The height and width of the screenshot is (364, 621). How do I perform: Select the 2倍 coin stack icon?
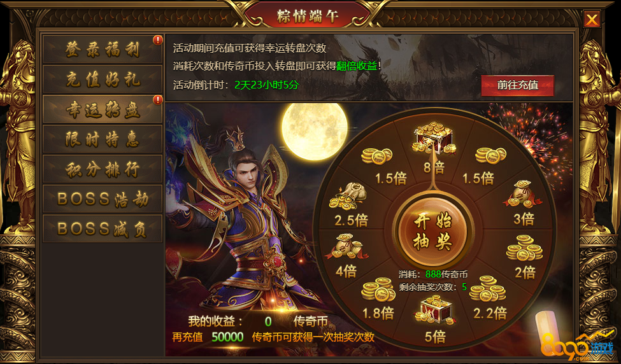pyautogui.click(x=524, y=248)
